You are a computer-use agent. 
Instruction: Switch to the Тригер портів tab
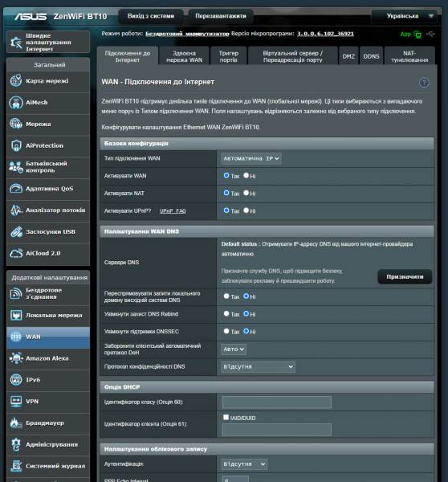point(229,56)
